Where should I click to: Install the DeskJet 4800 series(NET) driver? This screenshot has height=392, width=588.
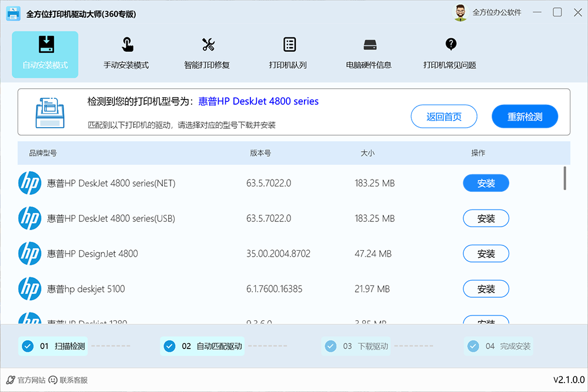pyautogui.click(x=486, y=183)
